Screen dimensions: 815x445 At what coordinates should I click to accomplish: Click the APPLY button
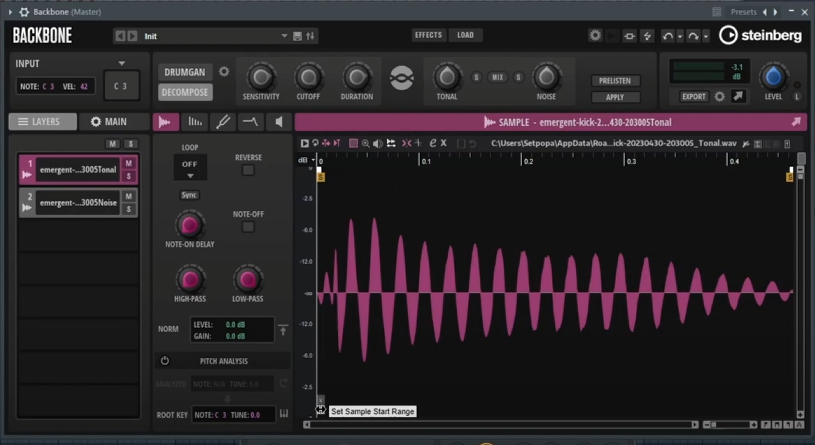[x=615, y=97]
